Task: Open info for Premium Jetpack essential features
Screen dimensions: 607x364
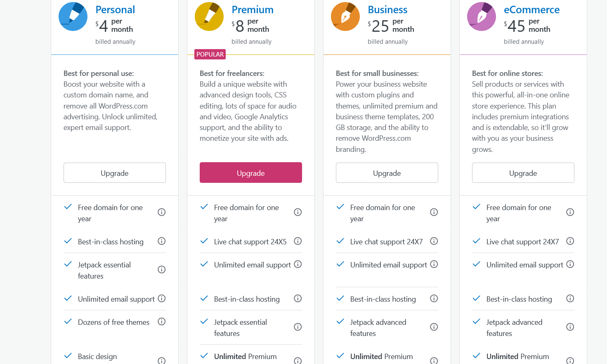Action: point(298,327)
